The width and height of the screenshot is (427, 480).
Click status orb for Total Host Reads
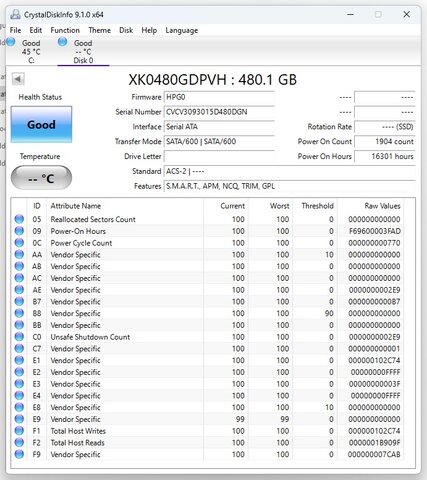[x=19, y=442]
